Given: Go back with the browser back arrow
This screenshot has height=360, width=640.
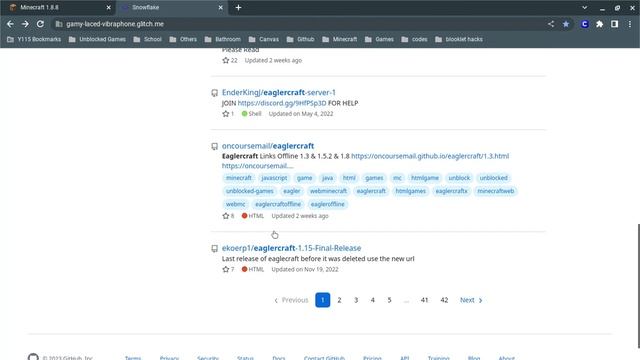Looking at the screenshot, I should click(x=10, y=24).
